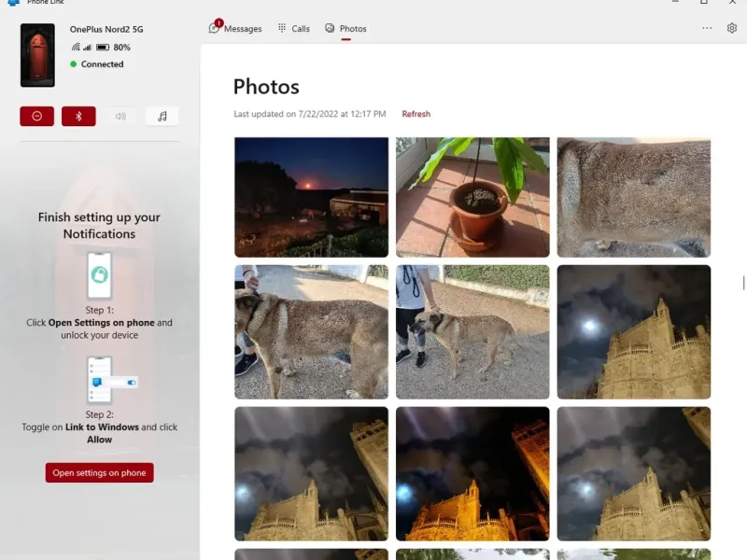747x560 pixels.
Task: Open the close-up dog fur photo
Action: pos(634,197)
